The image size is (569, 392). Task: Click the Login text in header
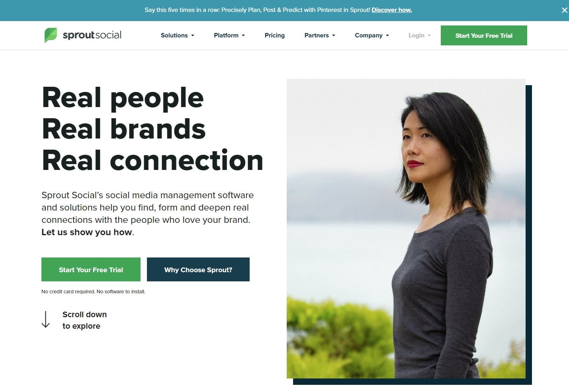tap(416, 35)
